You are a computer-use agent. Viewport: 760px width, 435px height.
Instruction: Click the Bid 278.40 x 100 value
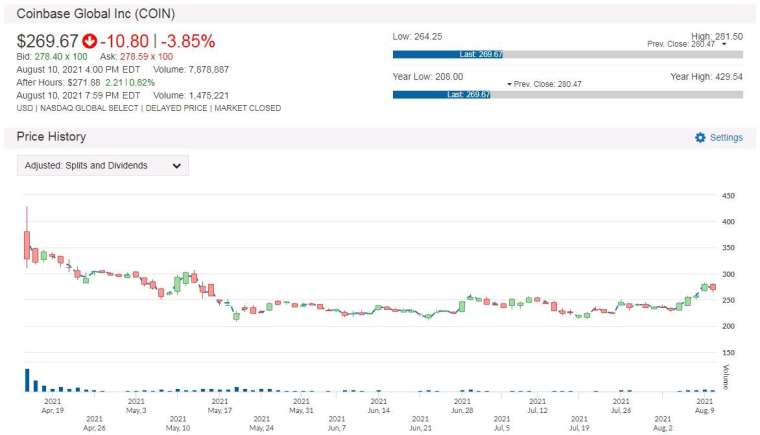(61, 57)
